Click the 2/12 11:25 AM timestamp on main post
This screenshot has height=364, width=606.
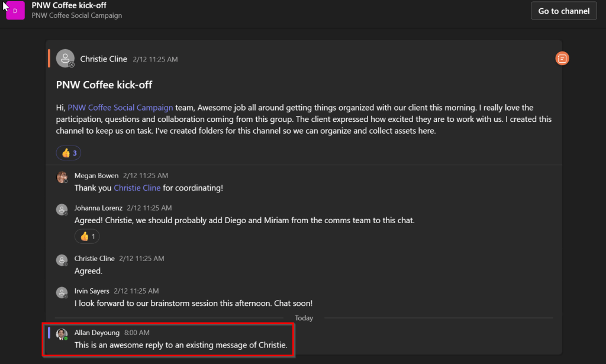tap(155, 59)
